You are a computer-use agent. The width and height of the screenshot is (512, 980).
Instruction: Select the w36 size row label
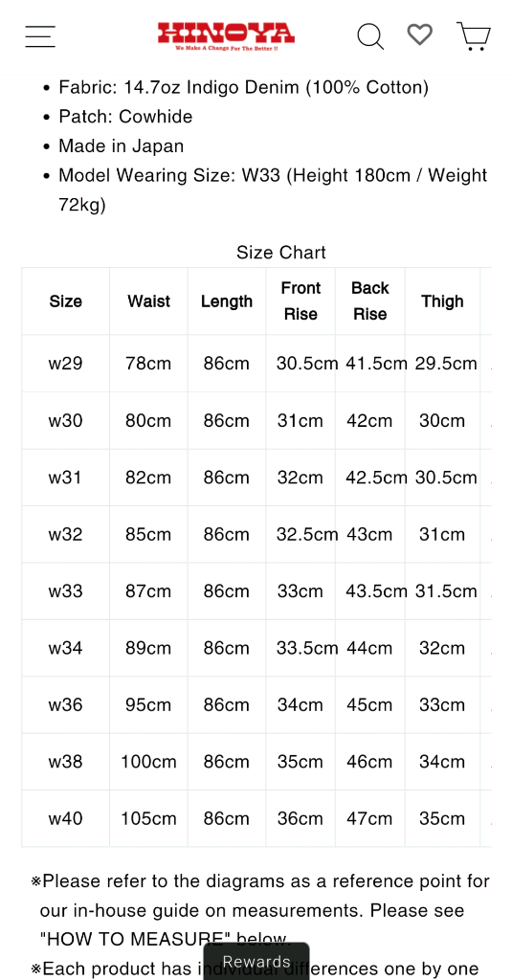[66, 705]
